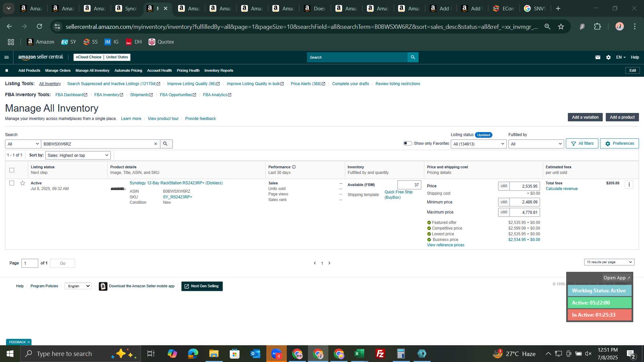
Task: Open Add Products menu item
Action: [x=29, y=71]
